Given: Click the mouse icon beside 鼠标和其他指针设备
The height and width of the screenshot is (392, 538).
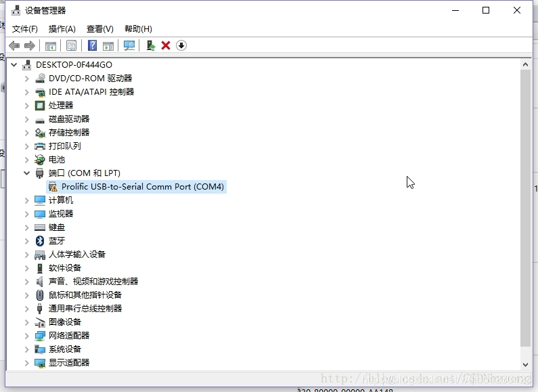Looking at the screenshot, I should (40, 295).
